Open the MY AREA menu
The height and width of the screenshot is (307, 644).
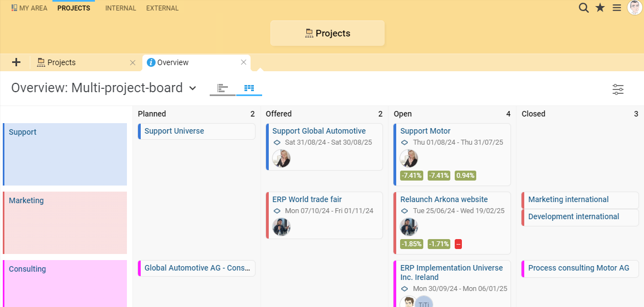click(29, 8)
